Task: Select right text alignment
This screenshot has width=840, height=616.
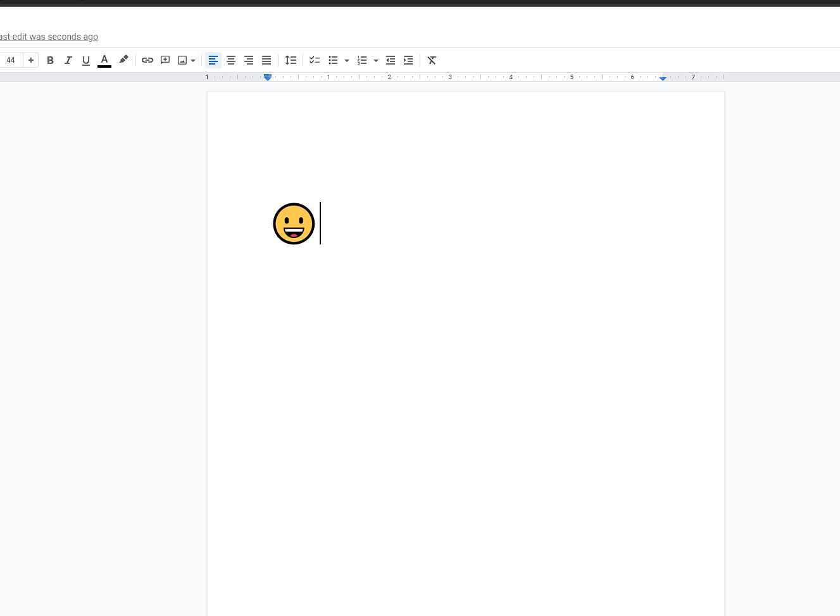Action: 249,60
